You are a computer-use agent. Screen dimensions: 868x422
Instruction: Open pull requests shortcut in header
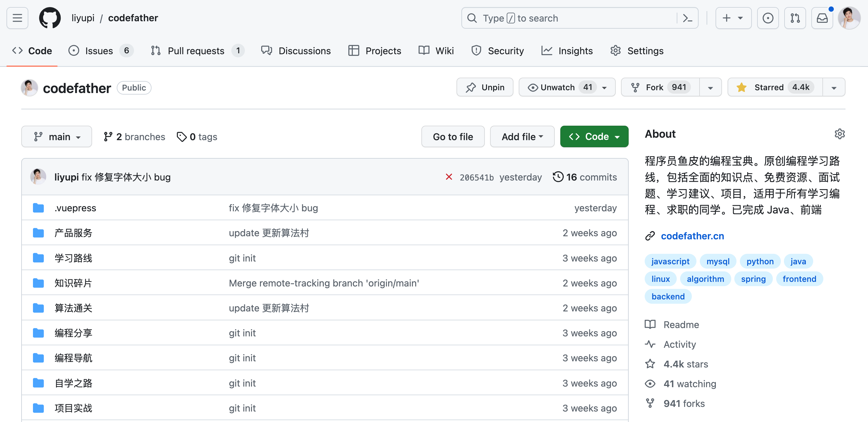[x=795, y=18]
